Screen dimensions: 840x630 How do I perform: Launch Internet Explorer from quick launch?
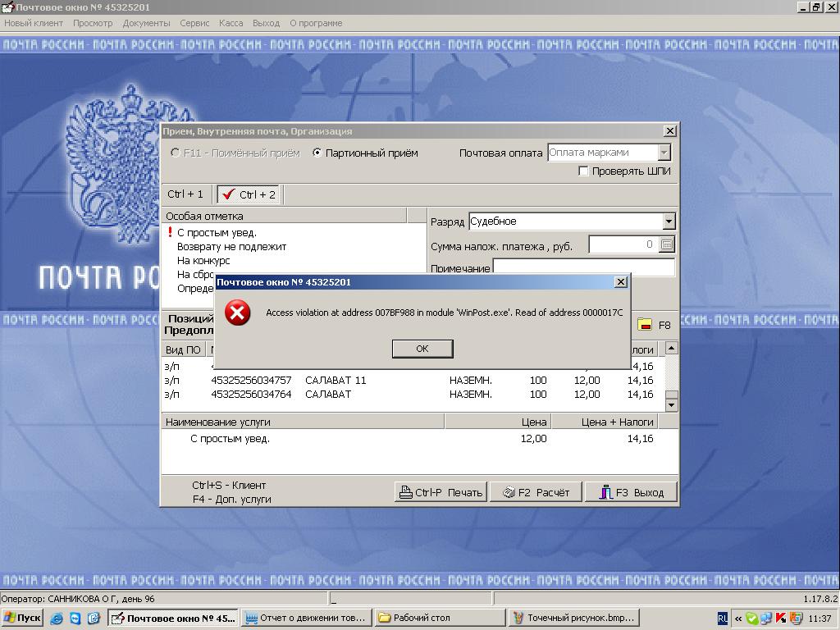pos(57,619)
